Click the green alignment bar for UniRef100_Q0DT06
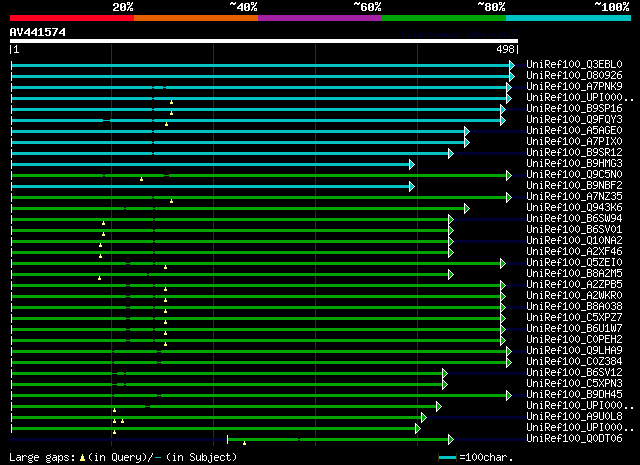This screenshot has width=640, height=465. [338, 440]
